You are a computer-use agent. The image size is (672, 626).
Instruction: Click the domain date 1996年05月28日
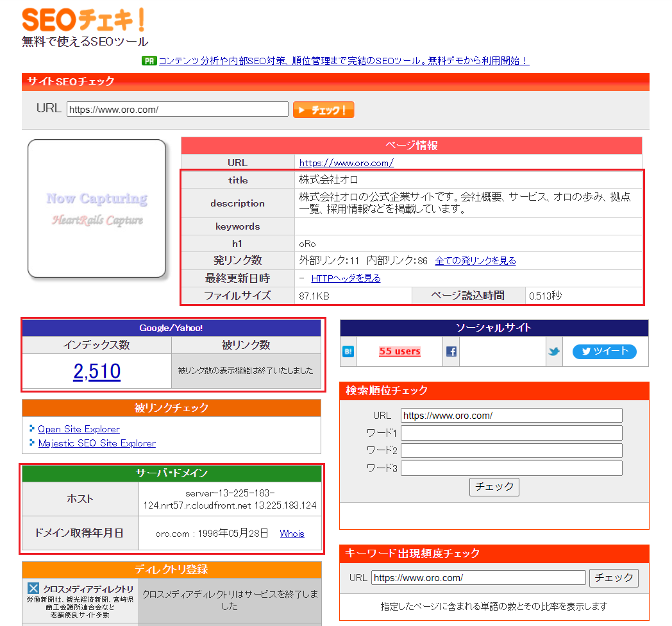click(x=233, y=534)
